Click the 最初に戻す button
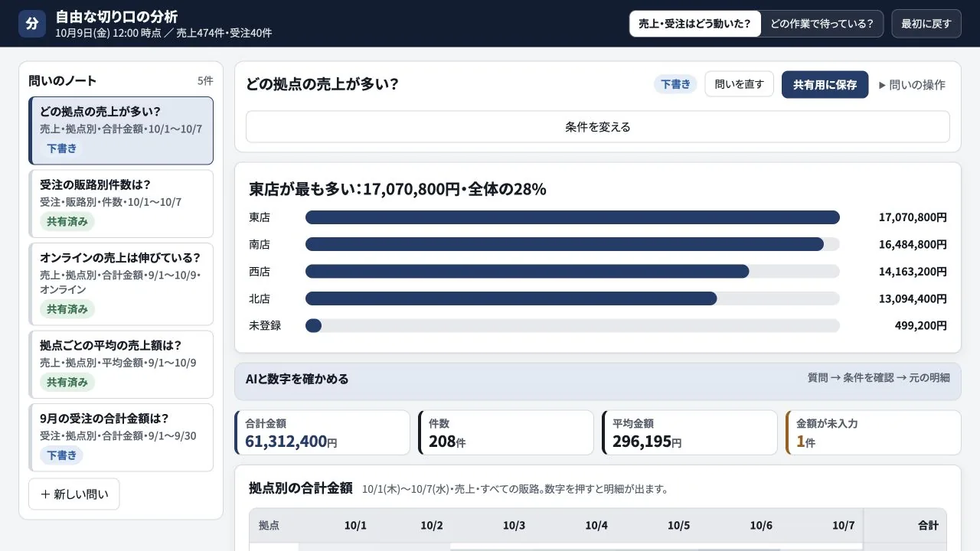Screen dimensions: 980x551 tap(926, 24)
